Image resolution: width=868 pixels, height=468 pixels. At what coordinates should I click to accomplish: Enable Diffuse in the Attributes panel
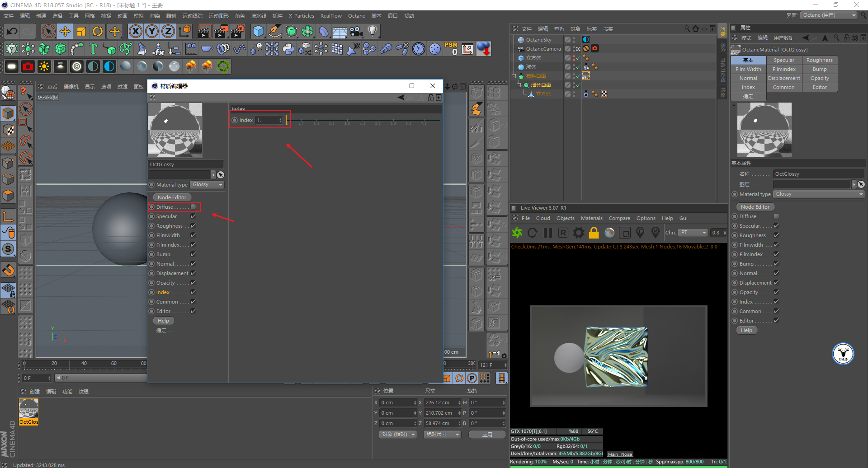pyautogui.click(x=777, y=216)
